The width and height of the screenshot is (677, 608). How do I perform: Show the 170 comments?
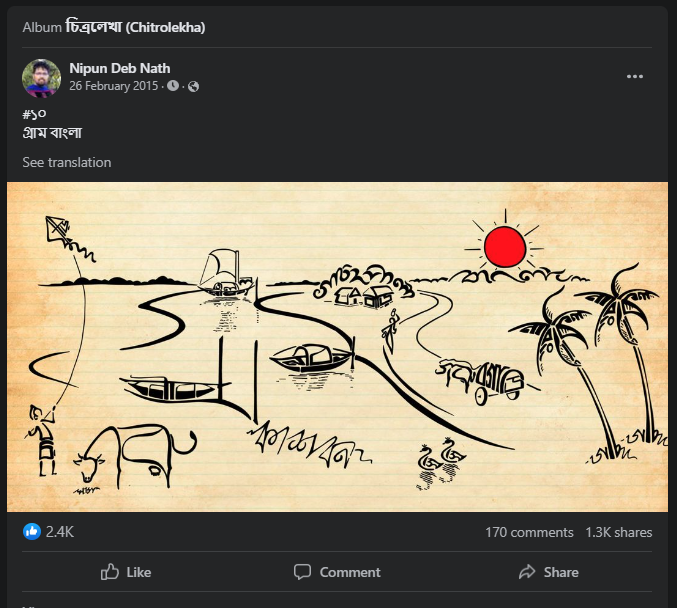[529, 532]
